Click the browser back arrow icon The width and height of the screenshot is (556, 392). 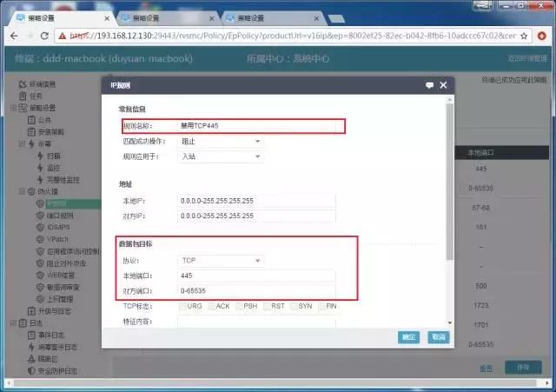(x=12, y=36)
